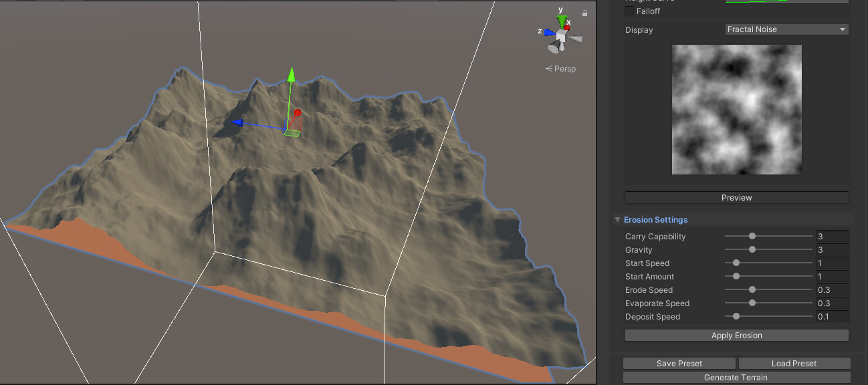Open the Fractal Noise display dropdown

coord(786,29)
